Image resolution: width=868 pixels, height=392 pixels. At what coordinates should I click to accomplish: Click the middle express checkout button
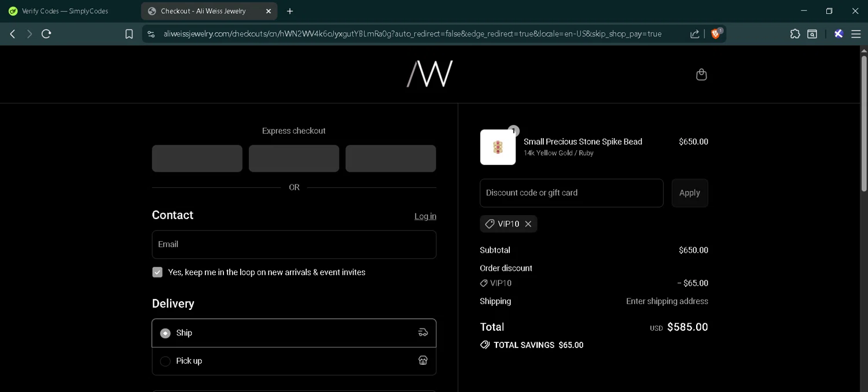pyautogui.click(x=294, y=158)
